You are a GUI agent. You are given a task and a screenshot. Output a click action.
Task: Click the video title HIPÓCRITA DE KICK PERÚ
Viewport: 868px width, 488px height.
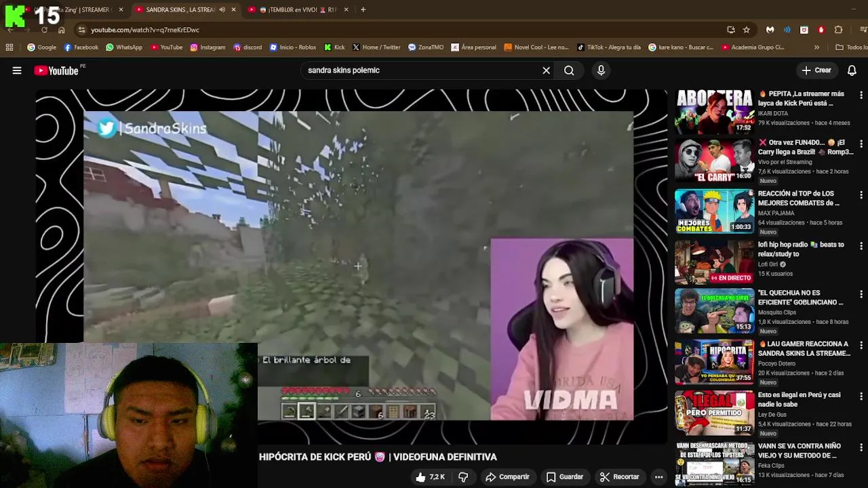tap(378, 457)
